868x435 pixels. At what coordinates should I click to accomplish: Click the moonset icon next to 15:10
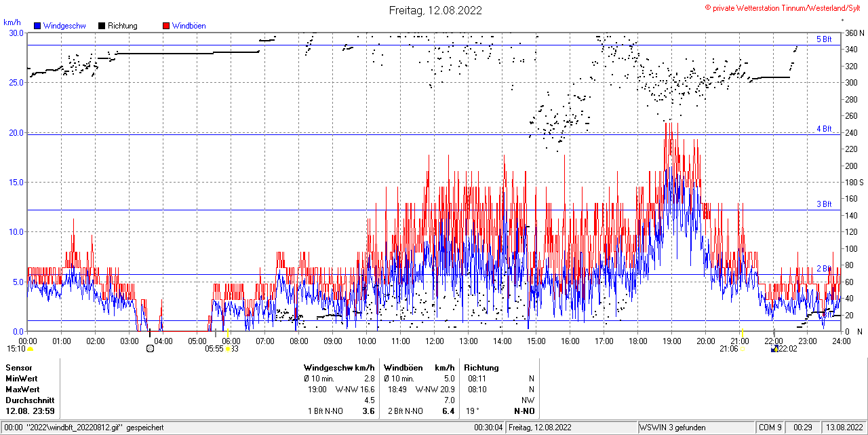pyautogui.click(x=30, y=349)
